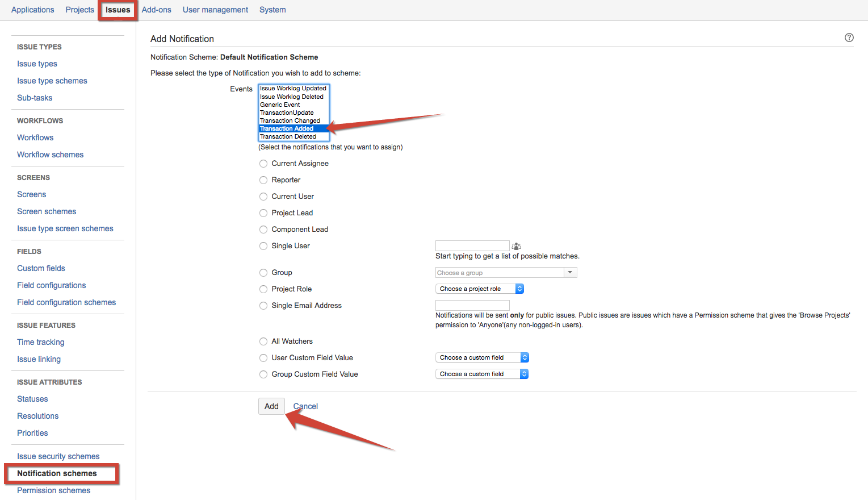Open the User Custom Field Value dropdown

(482, 357)
